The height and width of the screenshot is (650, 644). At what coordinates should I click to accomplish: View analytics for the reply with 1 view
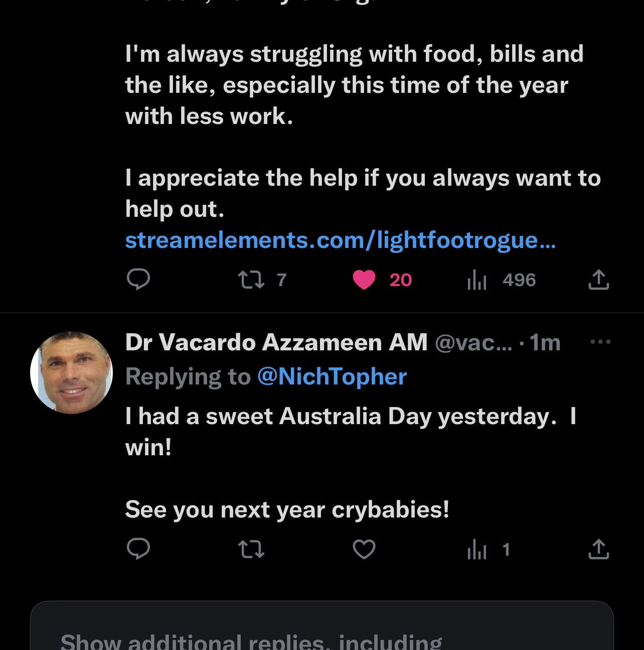(477, 549)
